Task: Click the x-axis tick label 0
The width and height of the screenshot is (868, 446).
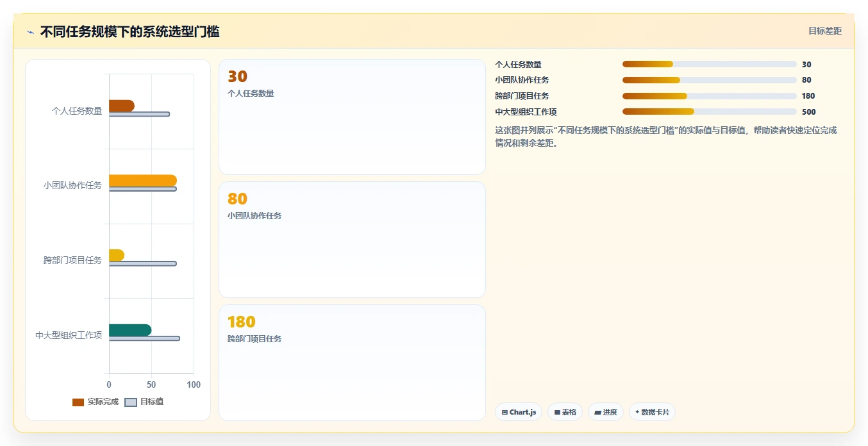Action: tap(109, 384)
